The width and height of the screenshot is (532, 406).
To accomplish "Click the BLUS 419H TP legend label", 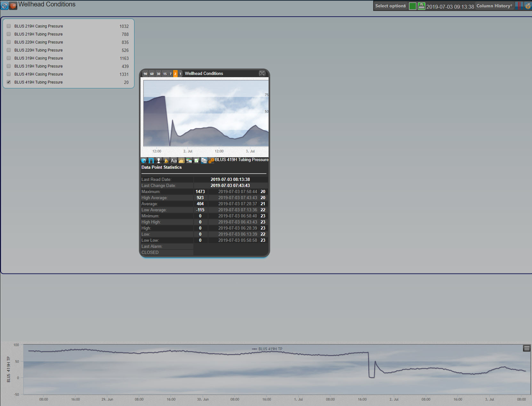I will [x=270, y=349].
